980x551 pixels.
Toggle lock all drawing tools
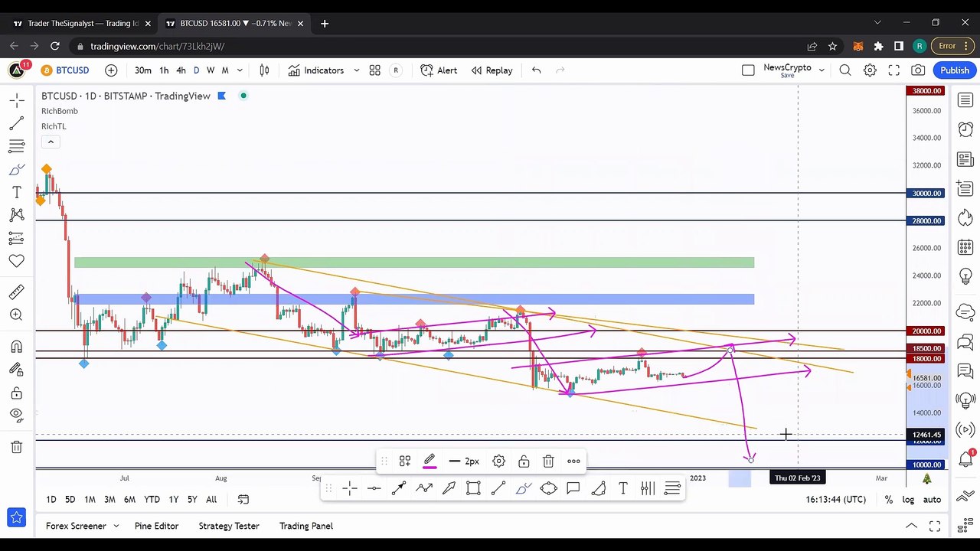click(x=16, y=393)
